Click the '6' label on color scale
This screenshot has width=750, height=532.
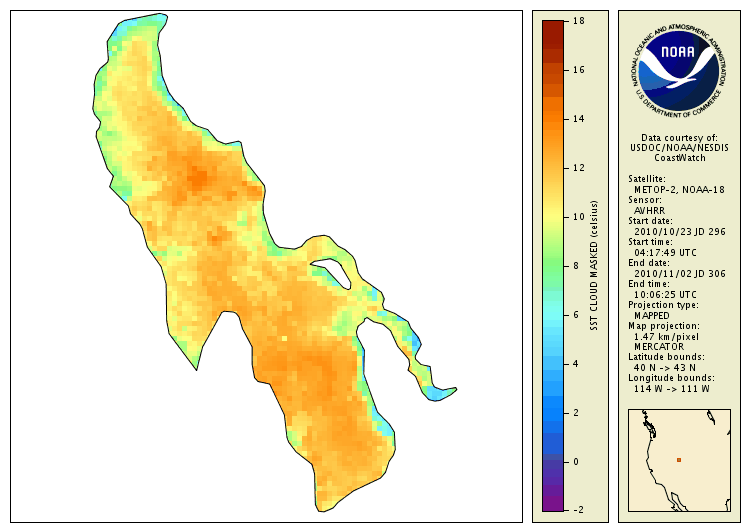click(576, 315)
